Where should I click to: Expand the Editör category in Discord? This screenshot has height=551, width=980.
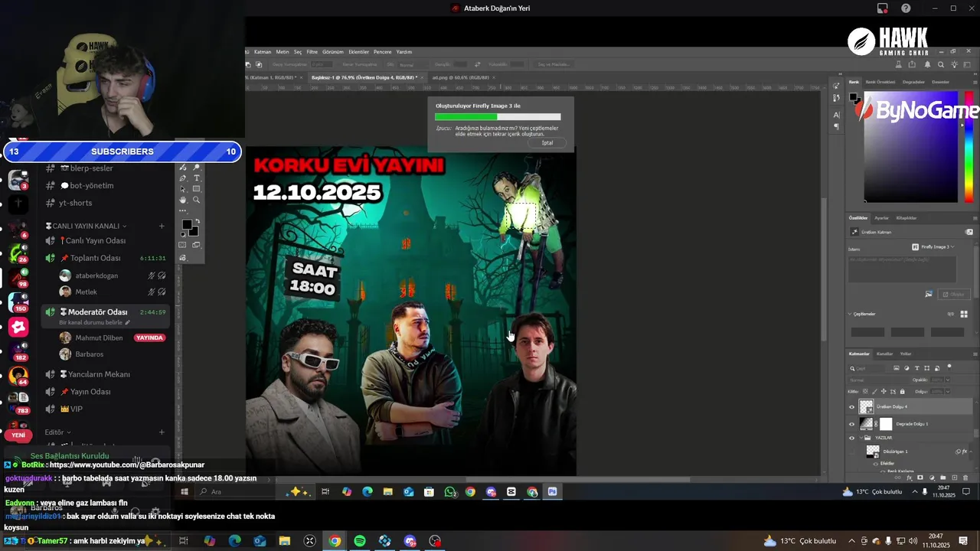coord(57,432)
